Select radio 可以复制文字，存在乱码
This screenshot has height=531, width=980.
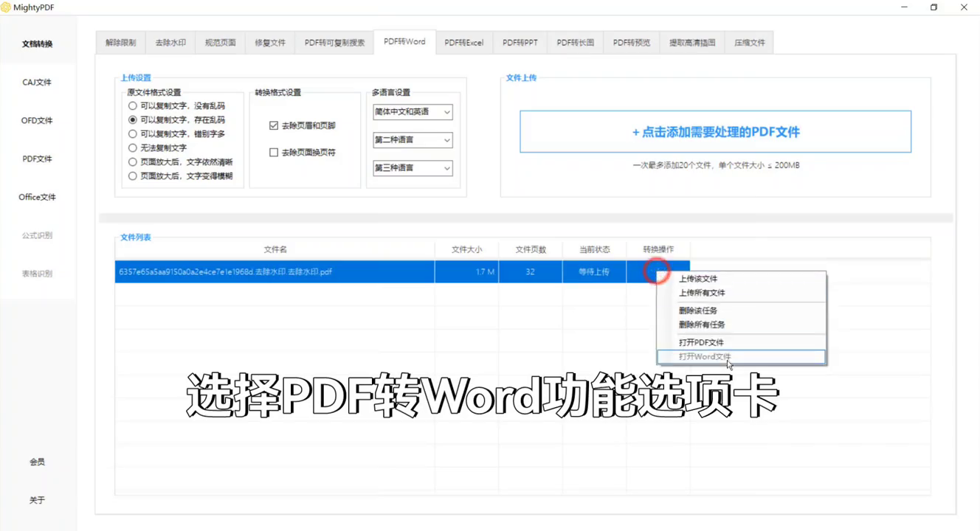[x=133, y=119]
